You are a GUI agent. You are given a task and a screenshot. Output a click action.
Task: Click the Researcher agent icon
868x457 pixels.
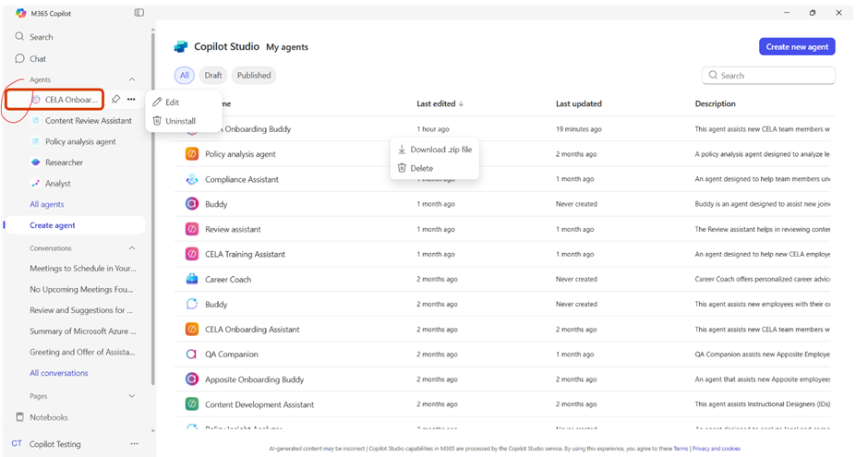point(35,162)
